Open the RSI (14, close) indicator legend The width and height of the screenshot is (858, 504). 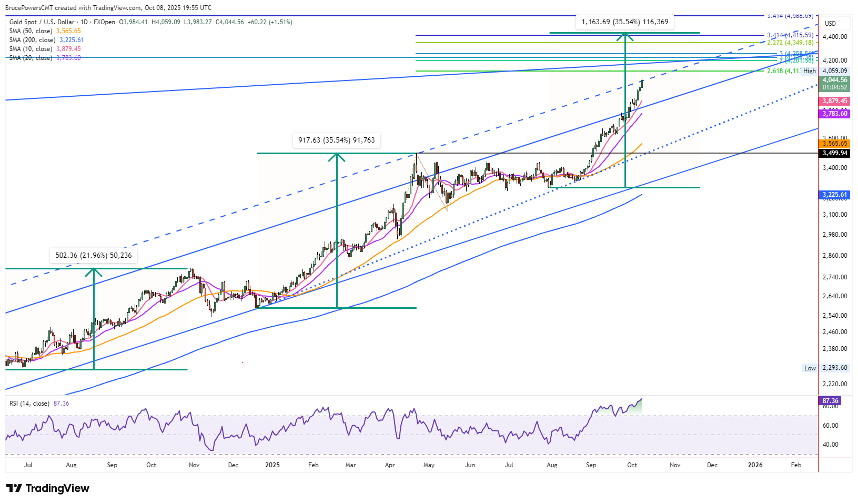[x=29, y=404]
